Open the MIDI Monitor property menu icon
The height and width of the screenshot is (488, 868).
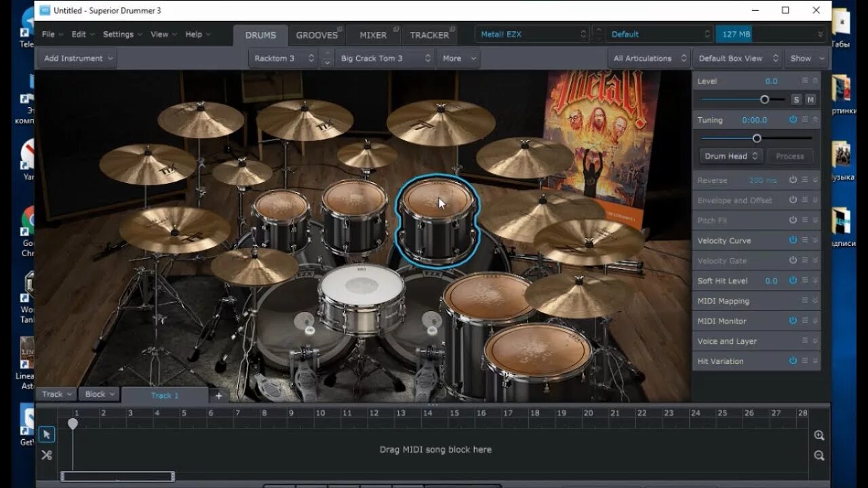coord(805,320)
